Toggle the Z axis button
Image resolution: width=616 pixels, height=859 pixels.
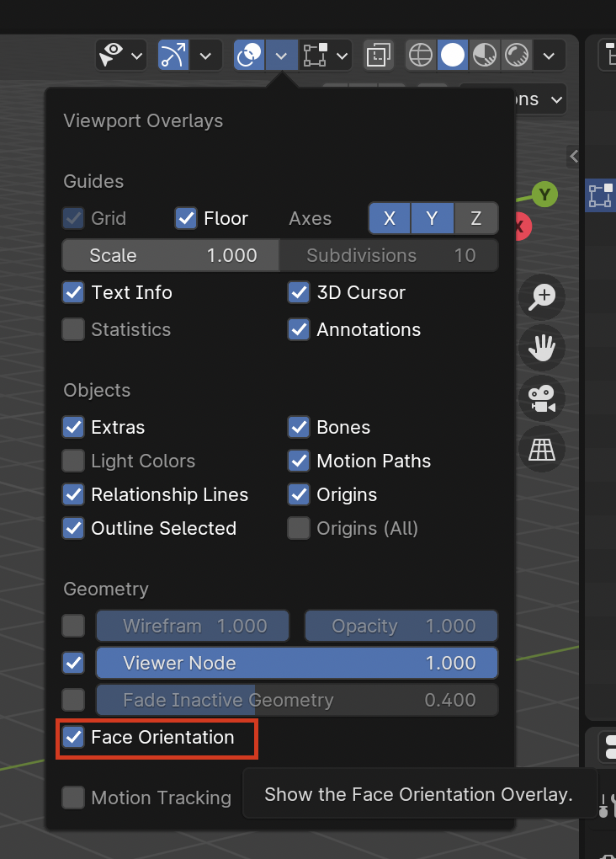pyautogui.click(x=476, y=218)
